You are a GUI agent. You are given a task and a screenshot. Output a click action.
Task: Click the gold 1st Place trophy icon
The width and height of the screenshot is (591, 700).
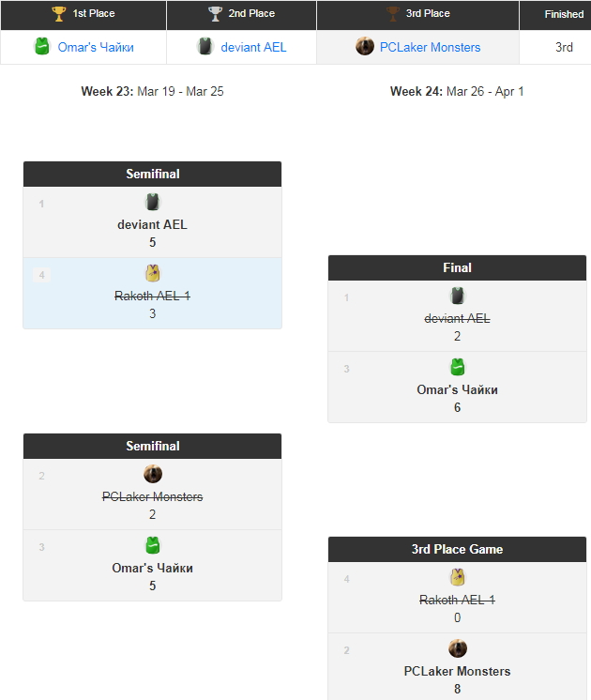(x=59, y=14)
